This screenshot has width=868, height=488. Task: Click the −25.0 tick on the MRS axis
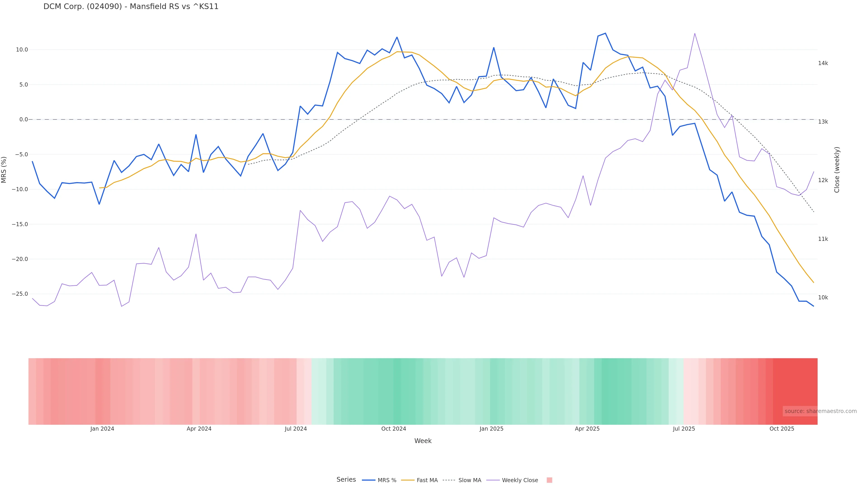tap(20, 294)
